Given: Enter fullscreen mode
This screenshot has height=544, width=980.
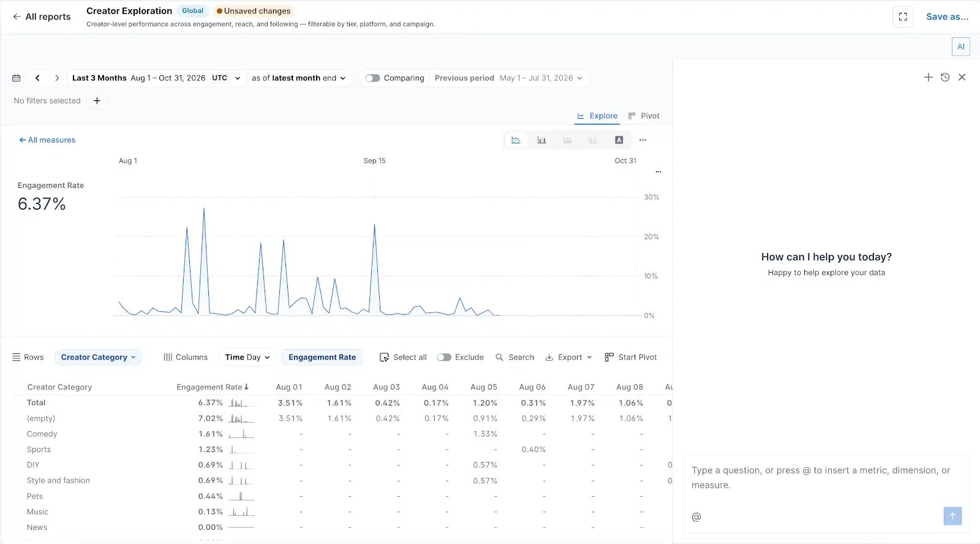Looking at the screenshot, I should click(x=903, y=17).
